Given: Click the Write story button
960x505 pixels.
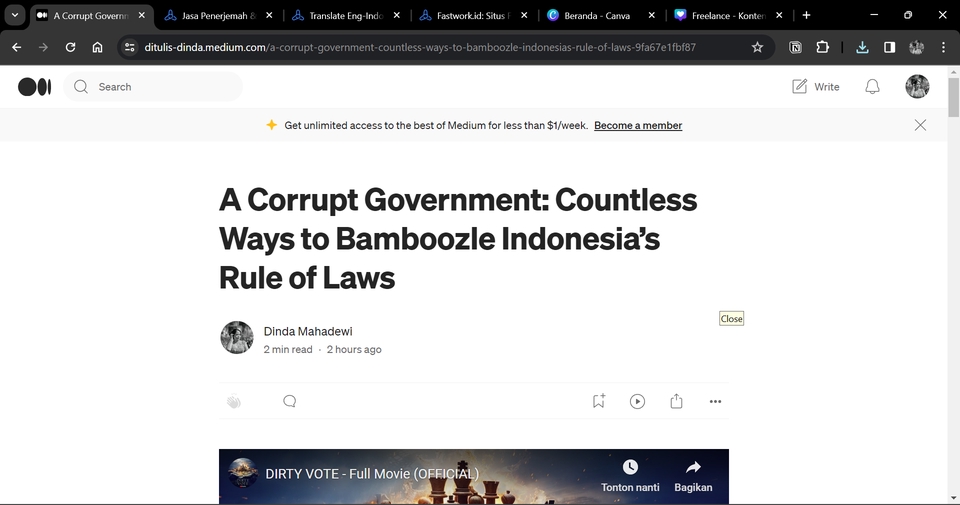Looking at the screenshot, I should click(x=816, y=87).
